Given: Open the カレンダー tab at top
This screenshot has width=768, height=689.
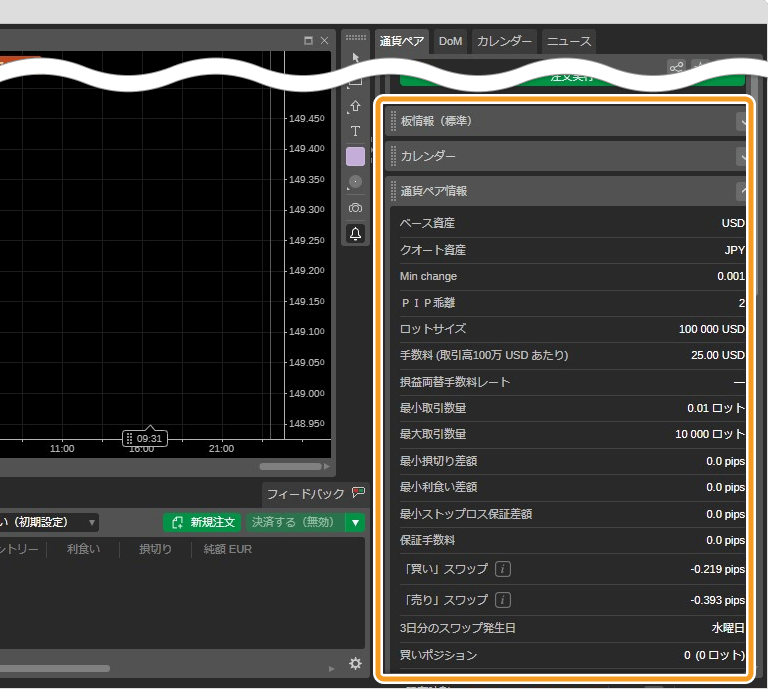Looking at the screenshot, I should point(504,41).
